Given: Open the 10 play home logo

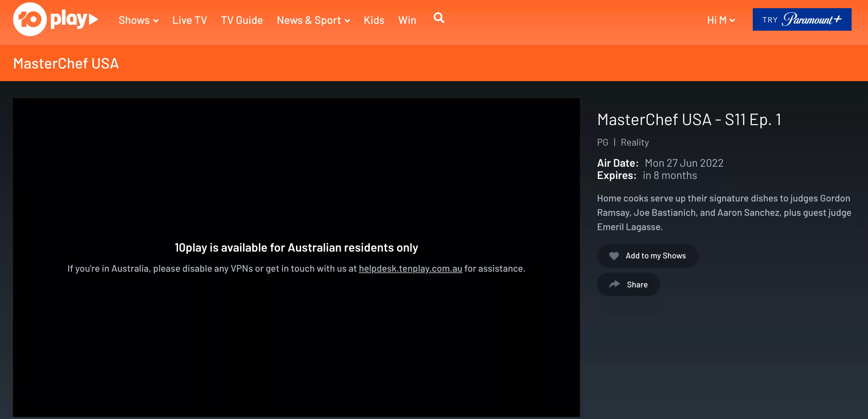Looking at the screenshot, I should (56, 19).
